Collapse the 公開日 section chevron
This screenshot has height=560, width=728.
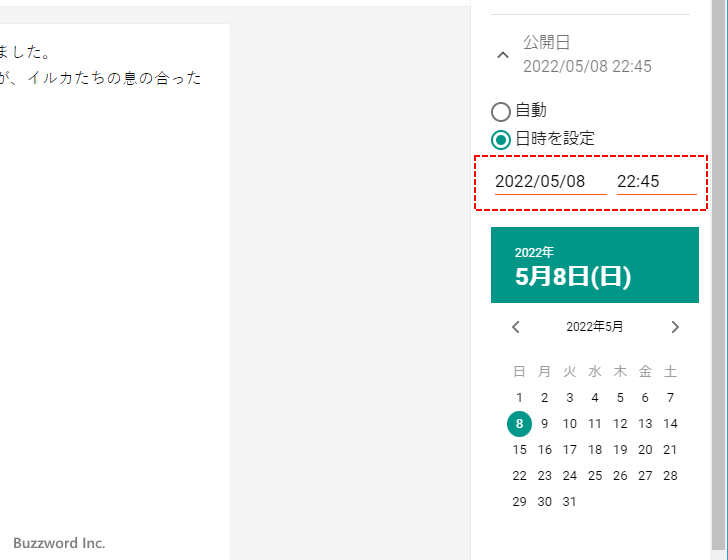pyautogui.click(x=503, y=55)
